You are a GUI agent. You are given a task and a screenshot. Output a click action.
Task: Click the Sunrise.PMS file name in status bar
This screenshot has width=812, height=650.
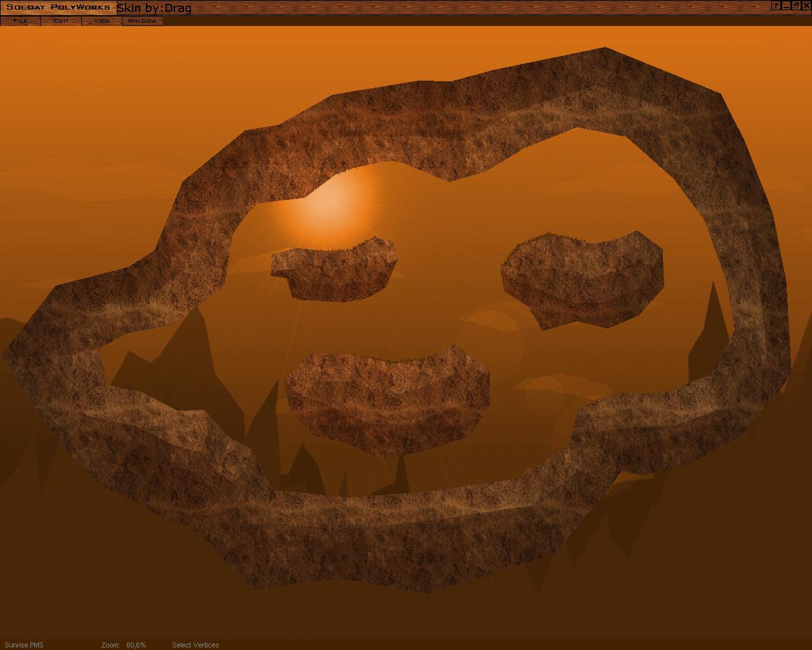[22, 645]
